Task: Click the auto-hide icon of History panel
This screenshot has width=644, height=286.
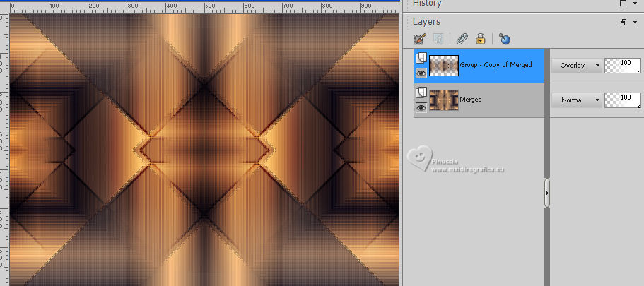Action: (x=623, y=4)
